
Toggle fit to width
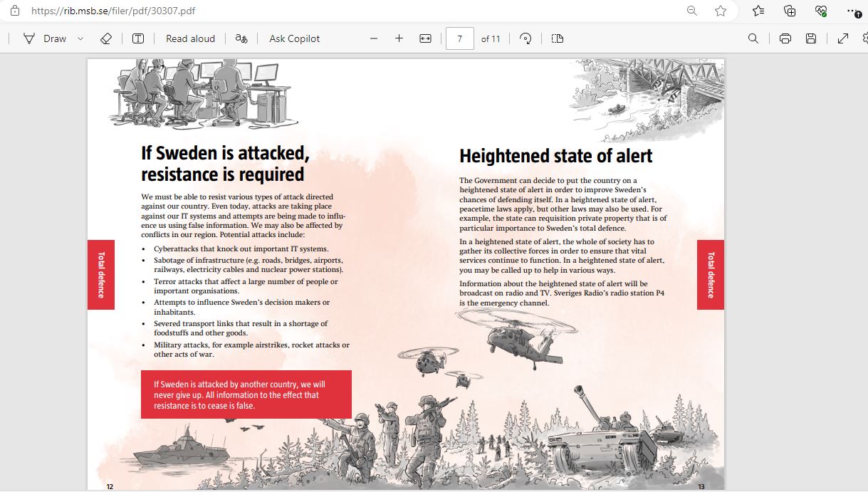click(426, 38)
